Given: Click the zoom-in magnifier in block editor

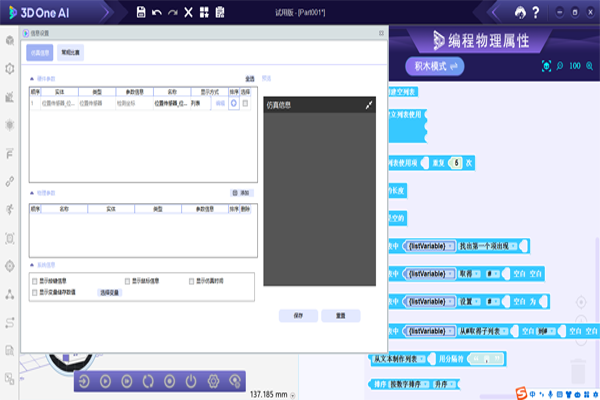Looking at the screenshot, I should [x=588, y=66].
